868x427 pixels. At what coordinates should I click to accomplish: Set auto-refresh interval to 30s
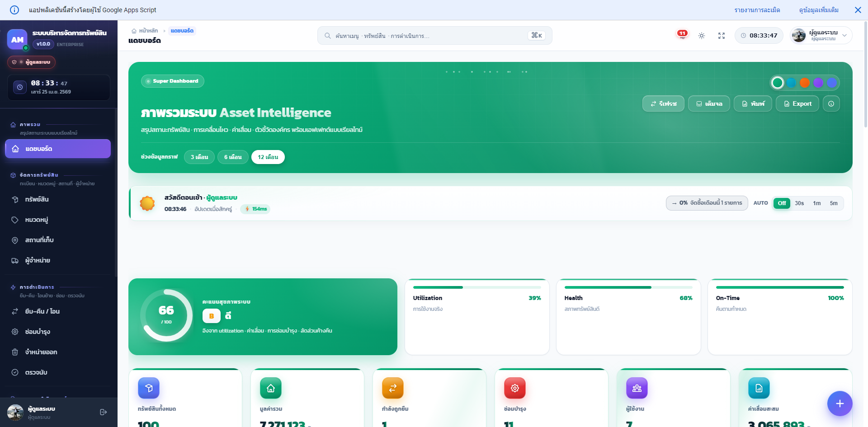[799, 203]
